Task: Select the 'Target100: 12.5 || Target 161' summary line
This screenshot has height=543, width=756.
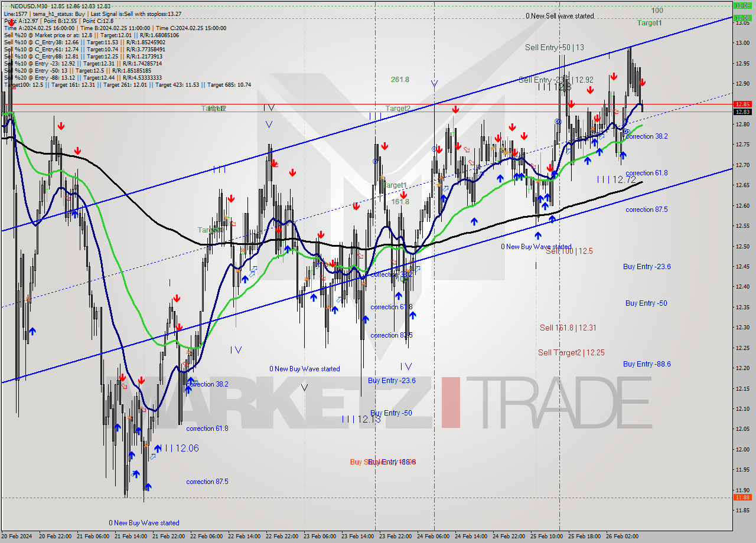Action: [128, 84]
